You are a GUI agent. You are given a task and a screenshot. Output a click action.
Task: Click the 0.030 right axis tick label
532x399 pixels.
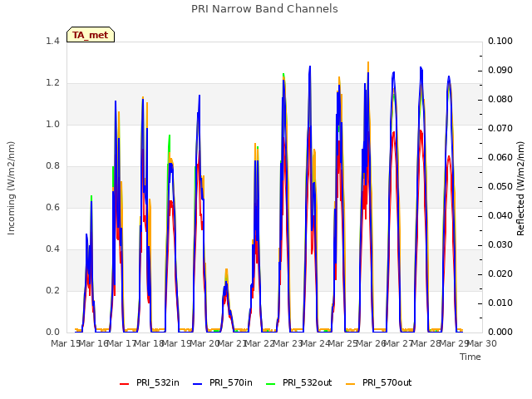[500, 245]
